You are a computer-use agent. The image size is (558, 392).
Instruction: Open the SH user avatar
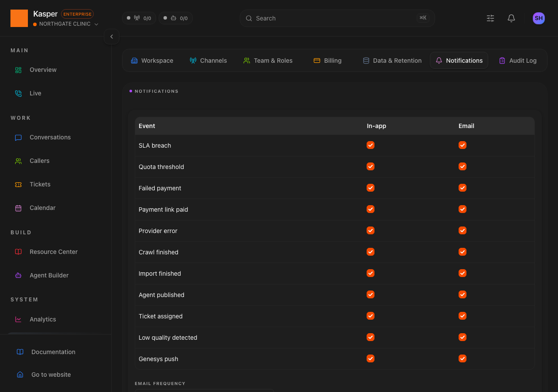(539, 18)
